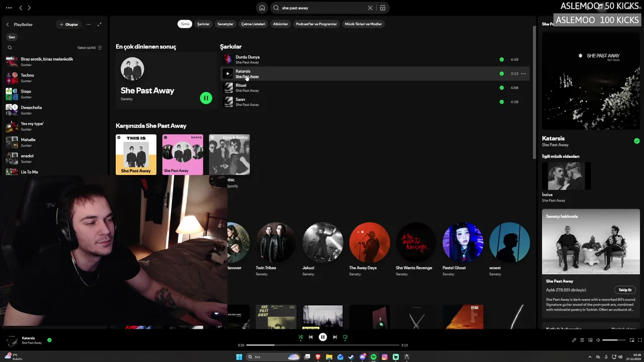Open library more options next to Oluştur

89,24
